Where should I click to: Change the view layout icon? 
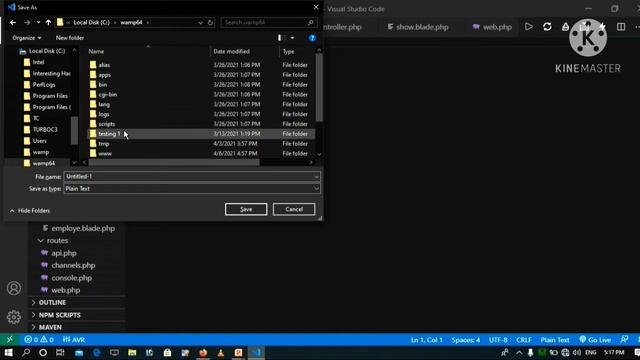click(x=281, y=38)
